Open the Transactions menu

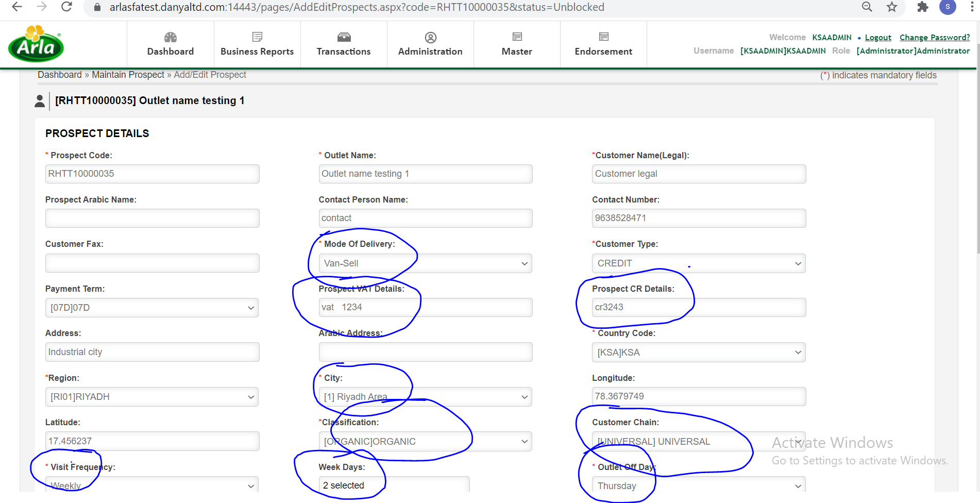pyautogui.click(x=344, y=44)
